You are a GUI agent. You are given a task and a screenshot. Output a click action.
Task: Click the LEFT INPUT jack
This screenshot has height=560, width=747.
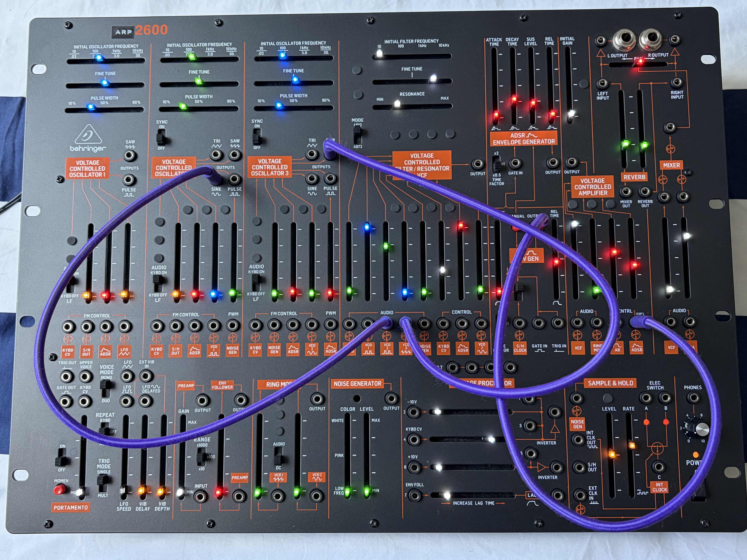(602, 83)
